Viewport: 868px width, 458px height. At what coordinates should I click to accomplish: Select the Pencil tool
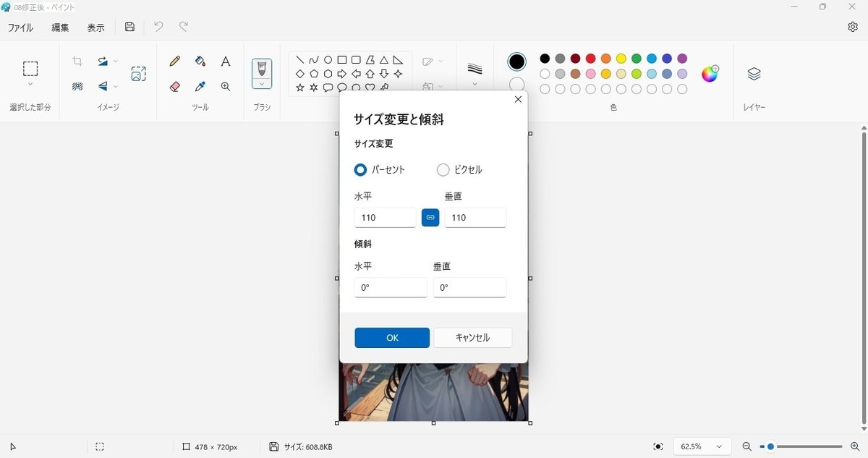pyautogui.click(x=174, y=62)
